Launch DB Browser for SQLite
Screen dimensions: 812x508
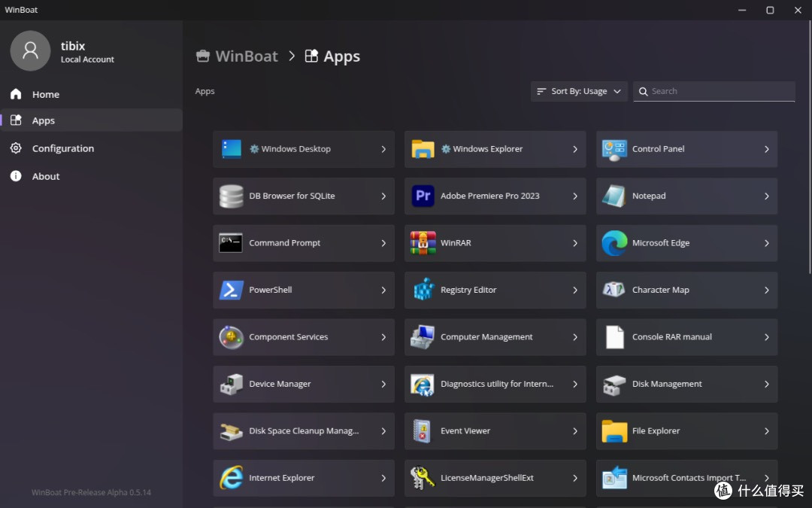pyautogui.click(x=304, y=196)
